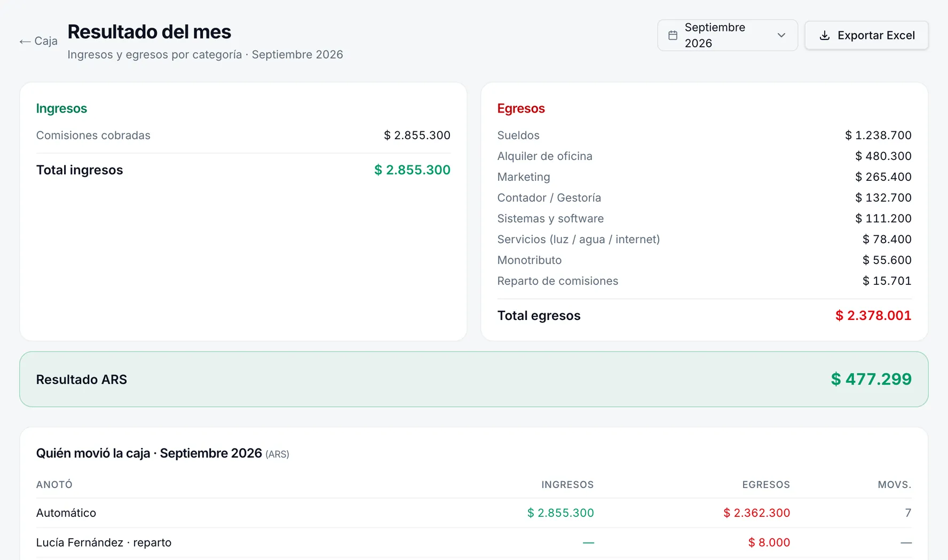Click Lucía Fernández egresos $ 8.000
This screenshot has height=560, width=948.
(x=769, y=543)
